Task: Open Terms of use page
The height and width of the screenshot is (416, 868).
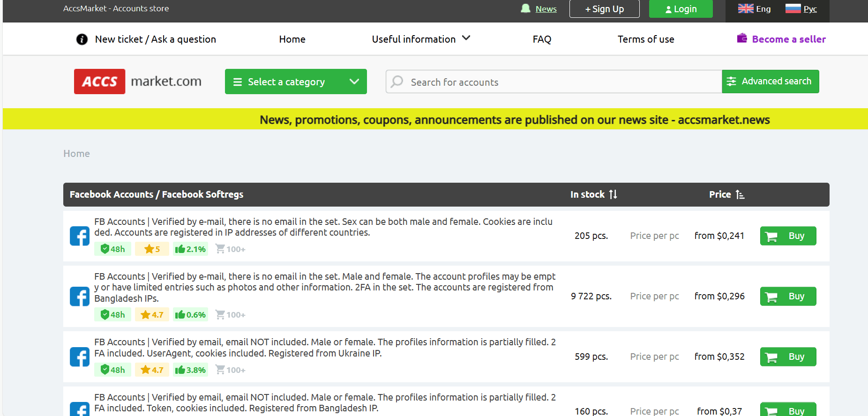Action: pyautogui.click(x=646, y=39)
